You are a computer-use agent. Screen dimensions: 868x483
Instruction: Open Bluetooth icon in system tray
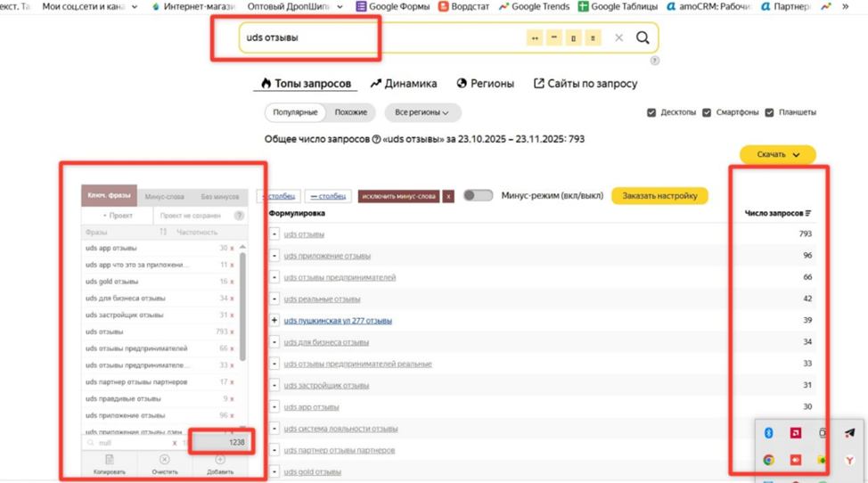coord(768,433)
